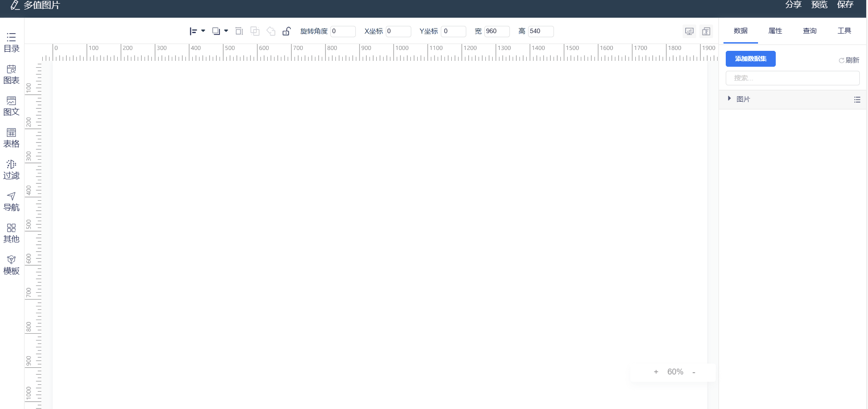Image resolution: width=868 pixels, height=409 pixels.
Task: Open the 图片 dataset list menu icon
Action: pos(857,99)
